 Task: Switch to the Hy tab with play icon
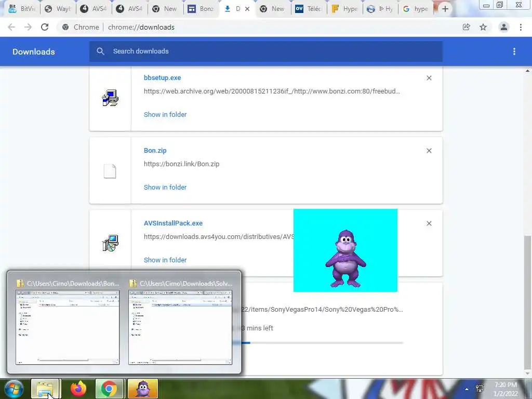380,9
